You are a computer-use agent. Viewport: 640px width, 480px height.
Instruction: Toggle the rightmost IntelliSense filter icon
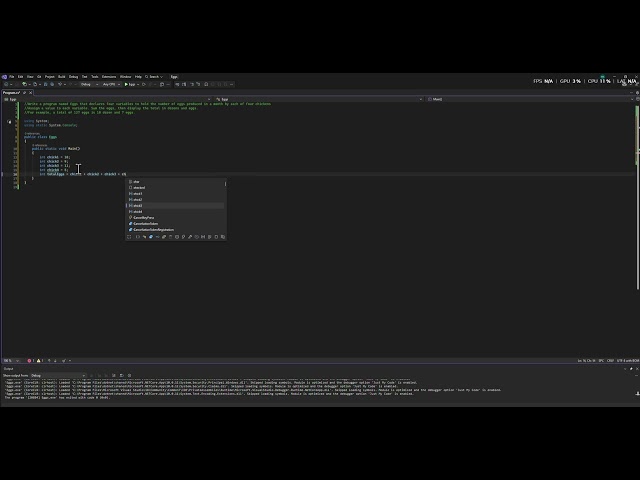223,237
